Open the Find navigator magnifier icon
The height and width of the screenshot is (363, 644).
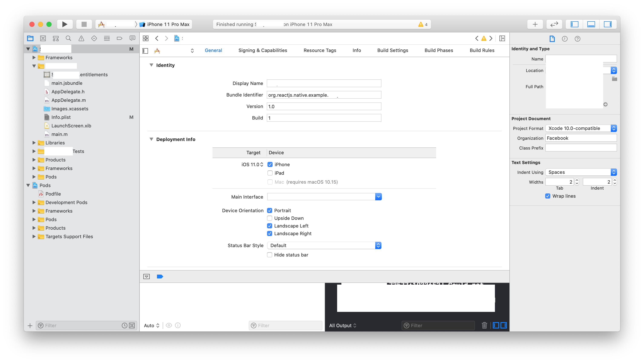(68, 38)
